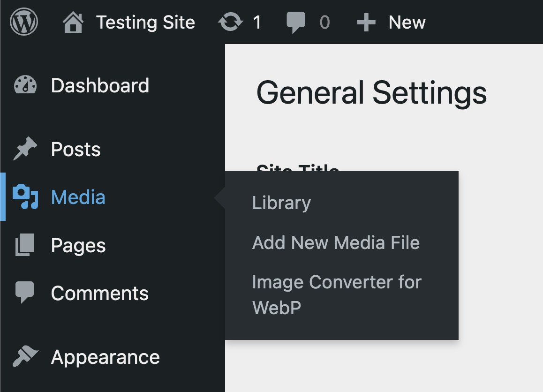Visit the site via the Testing Site link
The height and width of the screenshot is (392, 543).
coord(145,23)
